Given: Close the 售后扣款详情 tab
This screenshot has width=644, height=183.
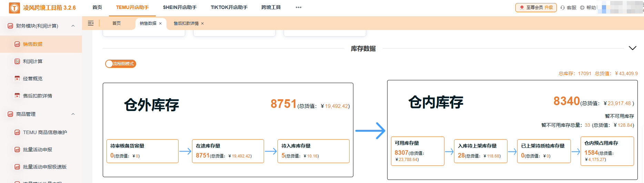Looking at the screenshot, I should click(202, 23).
